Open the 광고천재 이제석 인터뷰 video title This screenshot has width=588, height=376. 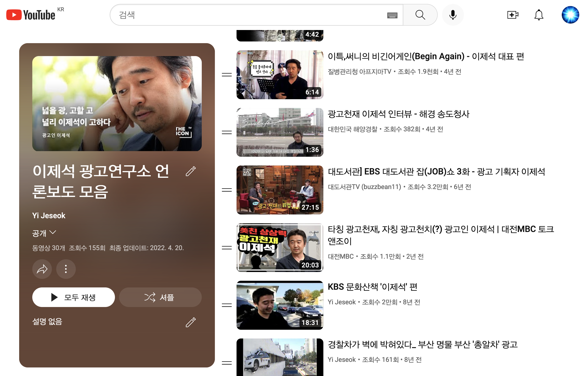click(x=399, y=114)
